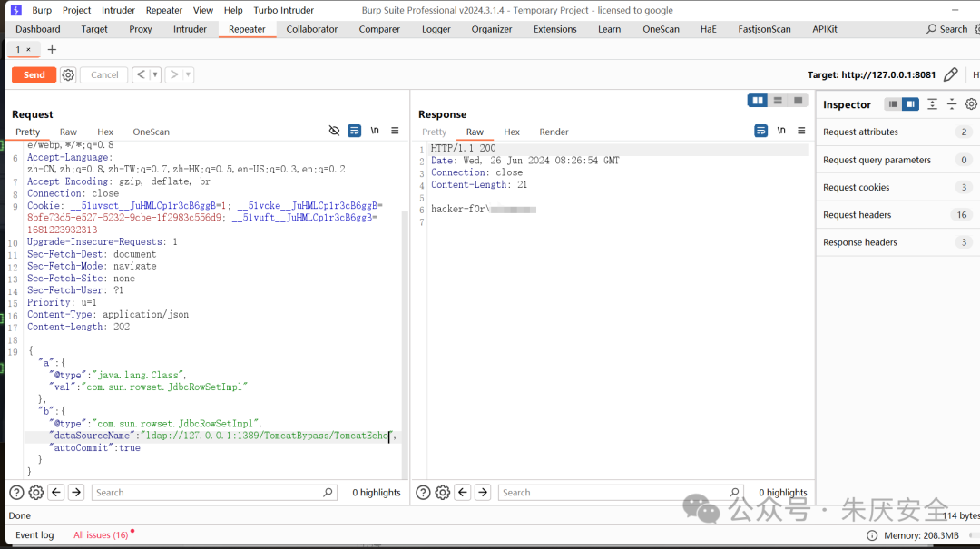This screenshot has width=980, height=549.
Task: Switch to the Proxy tab
Action: (140, 29)
